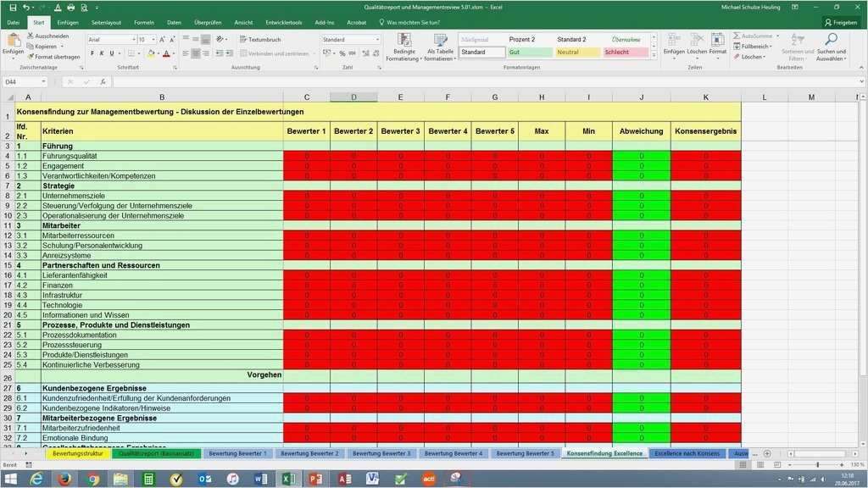Open Bedingte Formatierung menu

404,47
